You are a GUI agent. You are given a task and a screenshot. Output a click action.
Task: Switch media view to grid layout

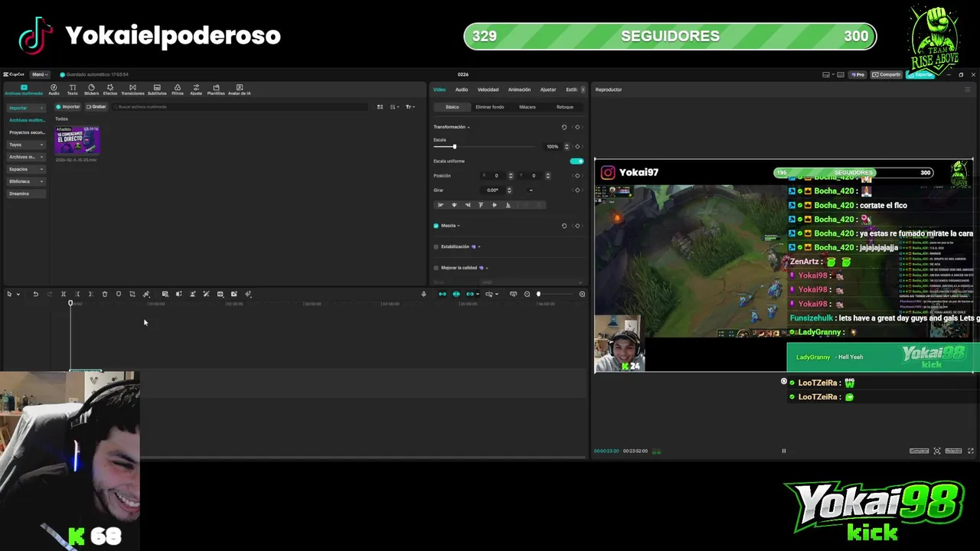coord(380,107)
